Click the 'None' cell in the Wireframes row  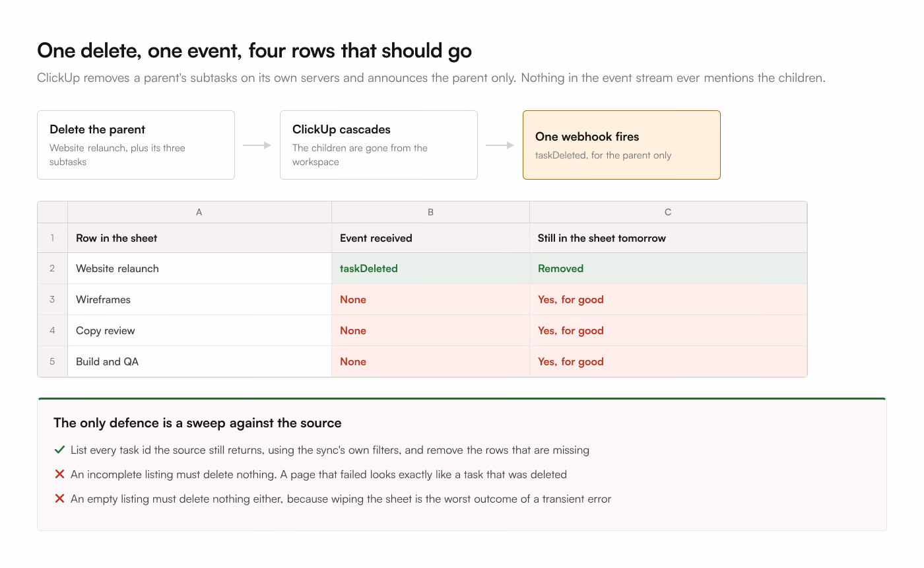(x=430, y=299)
